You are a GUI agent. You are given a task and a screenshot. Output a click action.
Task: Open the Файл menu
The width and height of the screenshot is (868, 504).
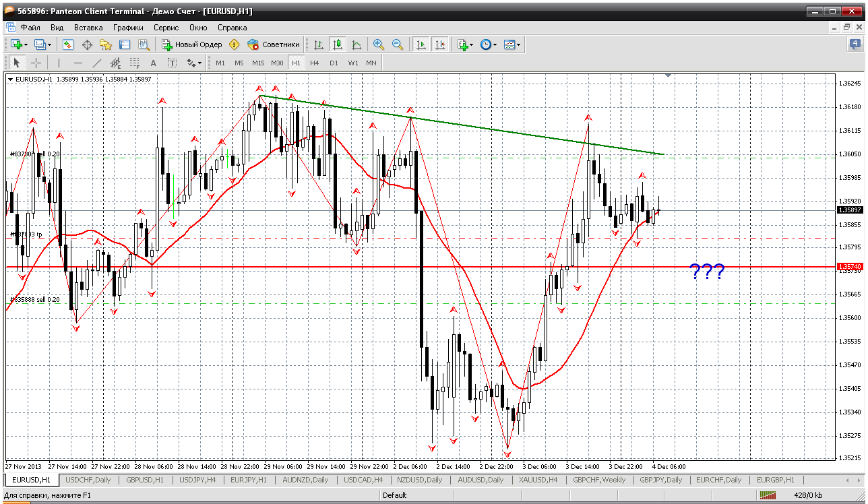pyautogui.click(x=30, y=28)
